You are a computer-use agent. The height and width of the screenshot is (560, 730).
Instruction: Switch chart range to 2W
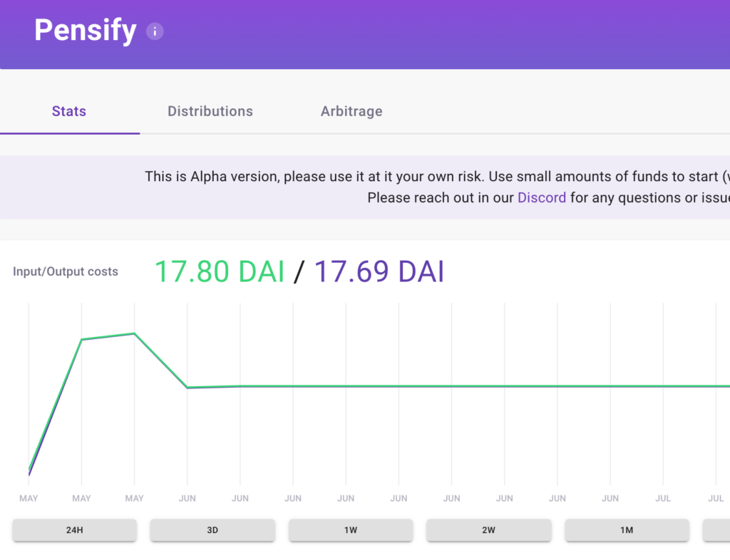point(489,530)
